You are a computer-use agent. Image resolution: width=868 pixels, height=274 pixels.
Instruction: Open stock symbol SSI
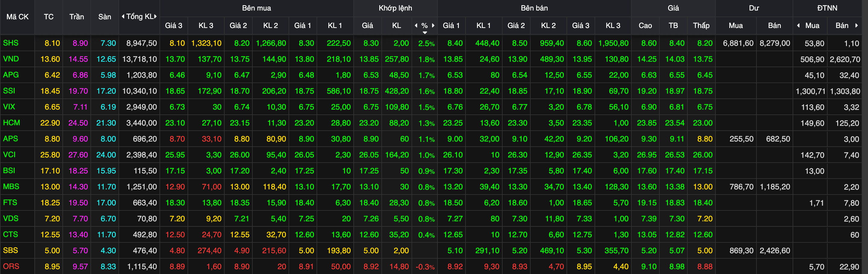pos(9,91)
